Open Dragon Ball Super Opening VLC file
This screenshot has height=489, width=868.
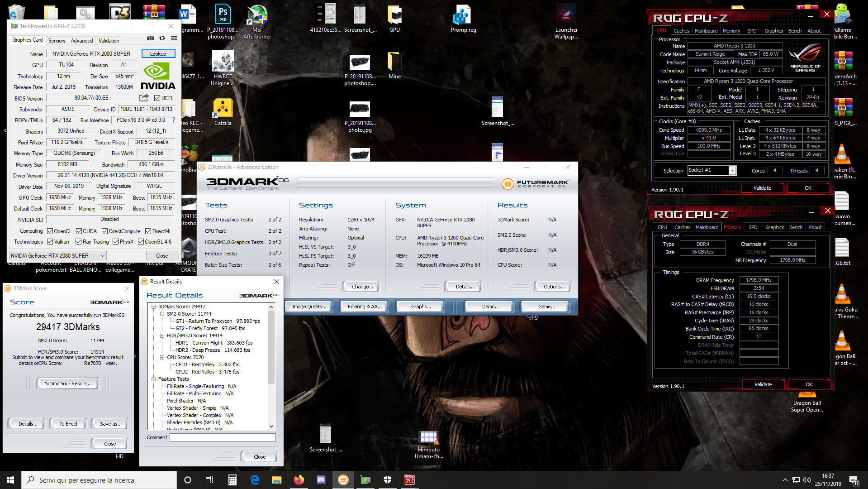[807, 401]
